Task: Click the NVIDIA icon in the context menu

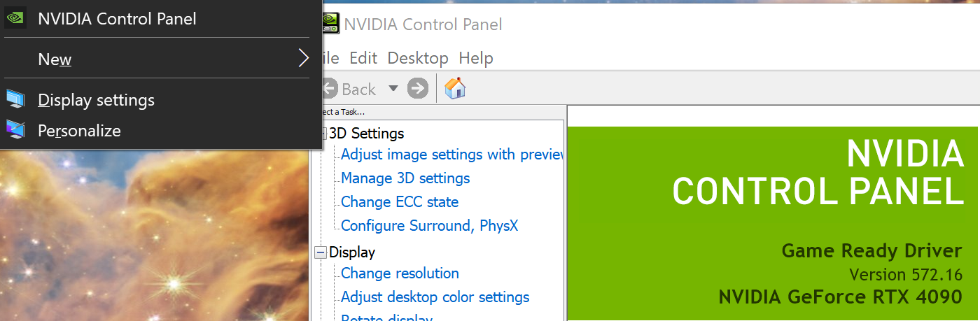Action: pos(15,19)
